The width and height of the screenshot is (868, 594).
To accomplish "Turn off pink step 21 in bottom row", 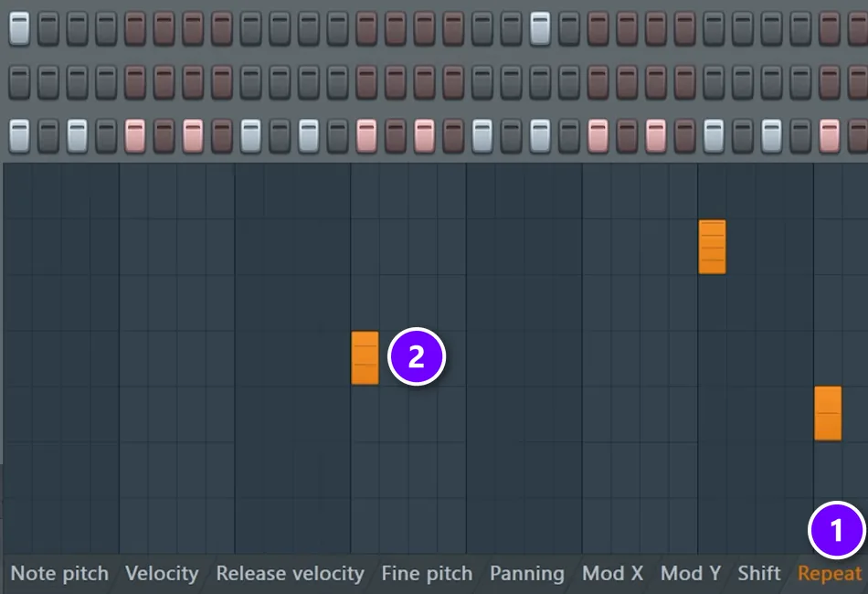I will click(598, 135).
